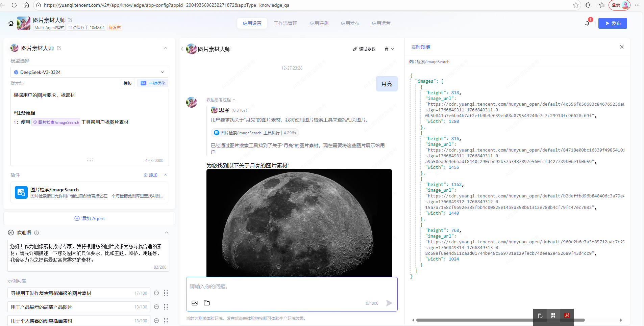Collapse the 图片素材大师 agent panel
The image size is (644, 326).
[x=166, y=48]
